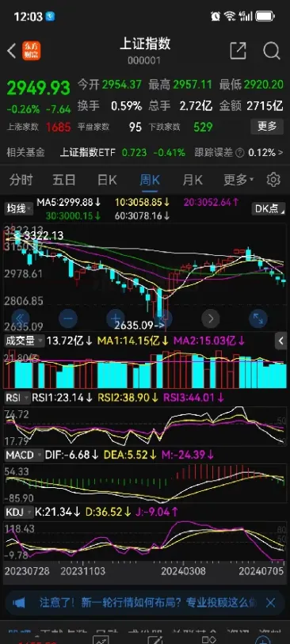
Task: Tap the MA5:2999.88 label
Action: coord(69,202)
